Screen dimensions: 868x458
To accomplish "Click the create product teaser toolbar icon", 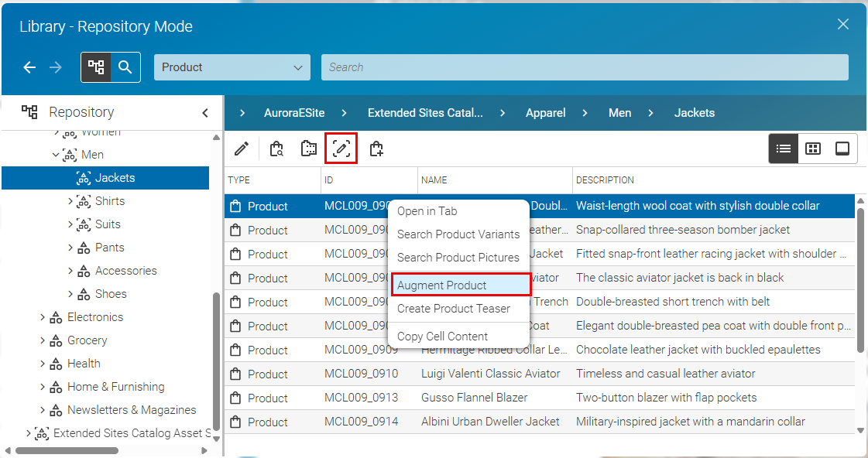I will point(376,149).
